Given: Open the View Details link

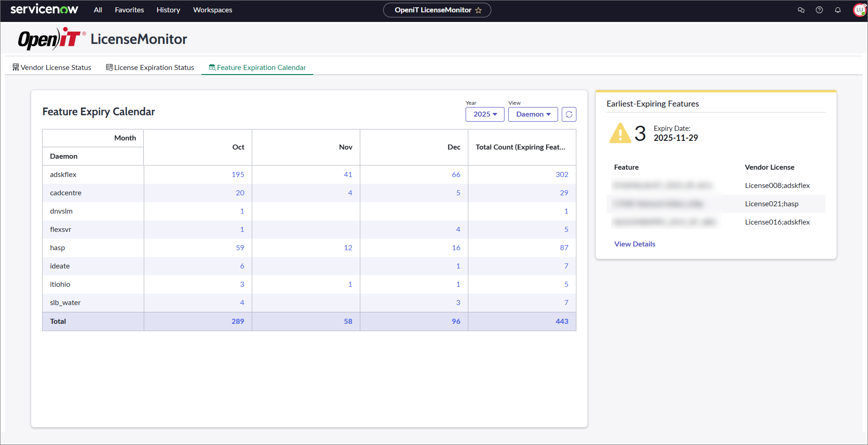Looking at the screenshot, I should pos(635,244).
